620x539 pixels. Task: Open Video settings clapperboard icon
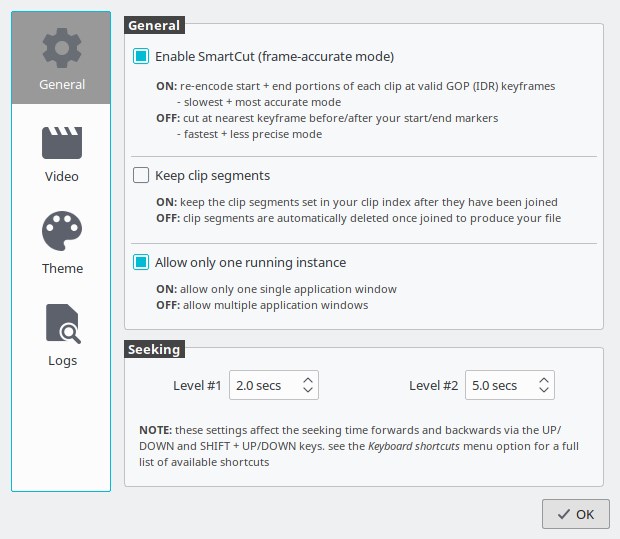click(61, 141)
